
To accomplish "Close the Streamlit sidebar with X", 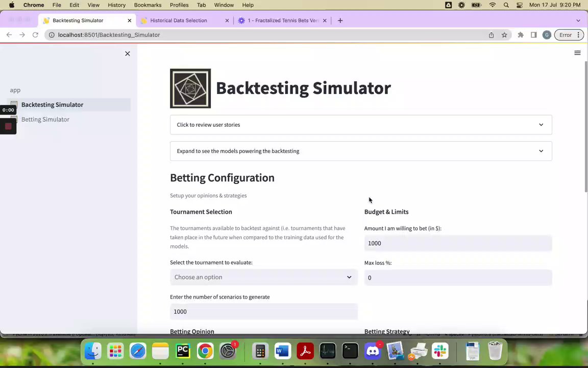I will [128, 54].
